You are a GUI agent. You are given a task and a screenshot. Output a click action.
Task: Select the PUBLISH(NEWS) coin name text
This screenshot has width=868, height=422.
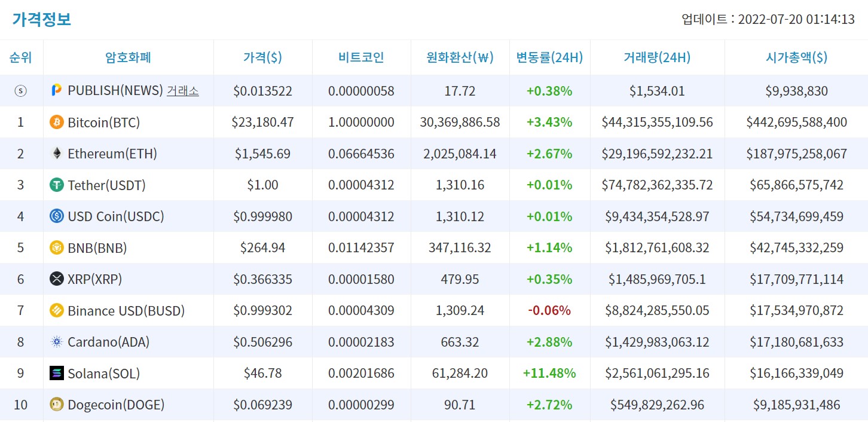(115, 90)
